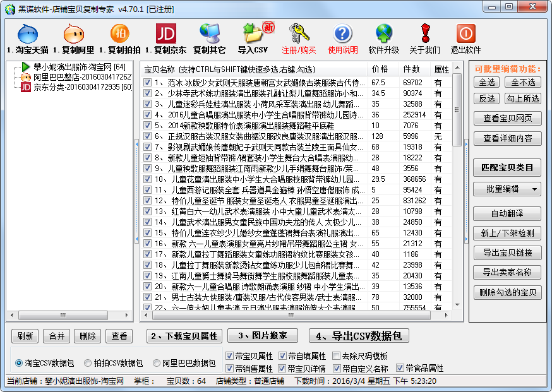The image size is (552, 392).
Task: Open the 批量编辑 dropdown arrow
Action: point(534,189)
